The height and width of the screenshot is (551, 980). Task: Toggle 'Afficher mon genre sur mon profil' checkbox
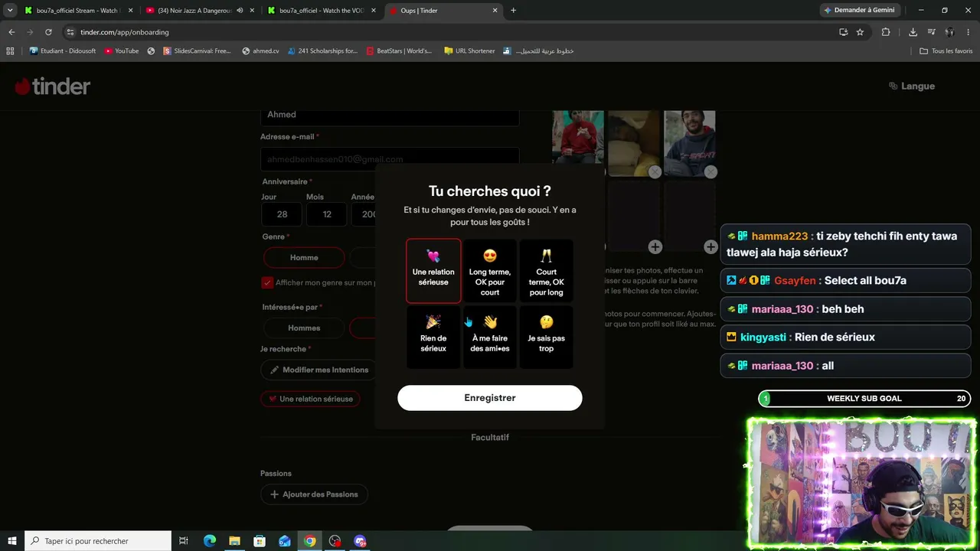(267, 282)
